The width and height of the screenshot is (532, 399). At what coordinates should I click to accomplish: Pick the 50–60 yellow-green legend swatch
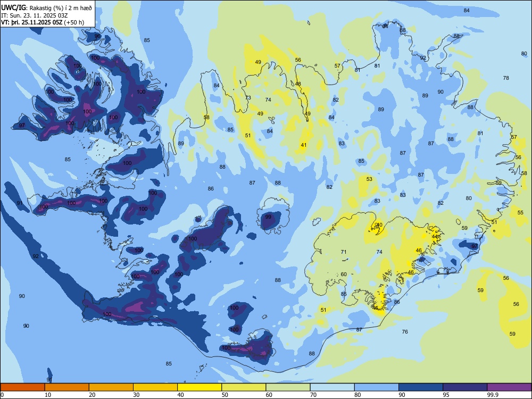[244, 387]
